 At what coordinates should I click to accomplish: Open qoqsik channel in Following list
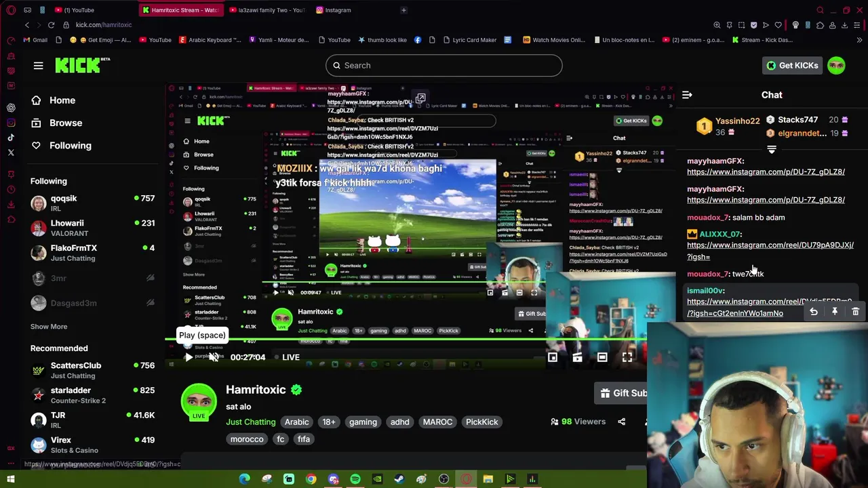point(92,203)
